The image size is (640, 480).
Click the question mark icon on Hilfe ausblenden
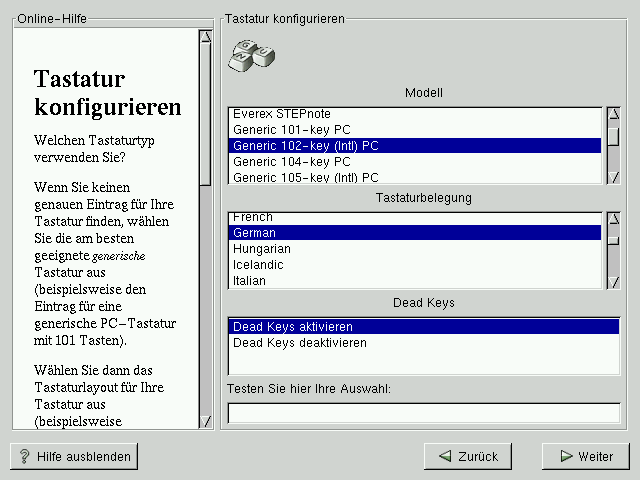coord(25,456)
